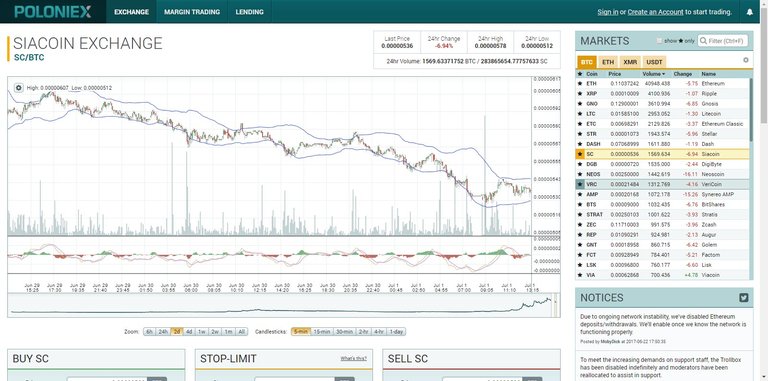Open the Margin Trading tab
The height and width of the screenshot is (381, 768).
coord(192,12)
